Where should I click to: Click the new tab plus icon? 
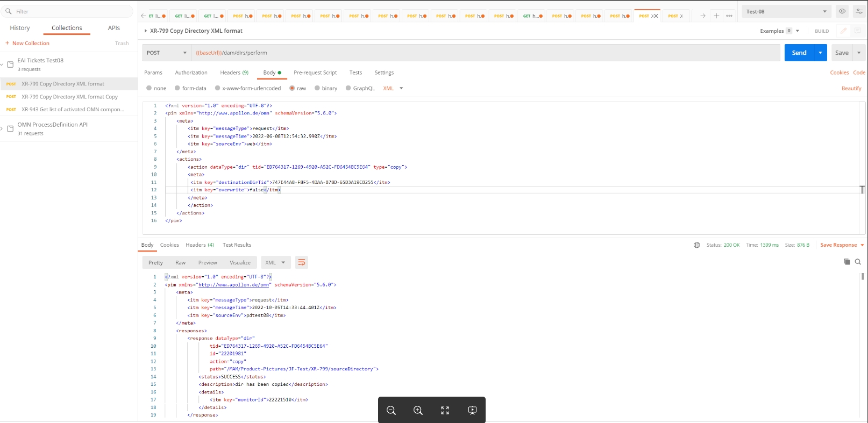tap(716, 16)
